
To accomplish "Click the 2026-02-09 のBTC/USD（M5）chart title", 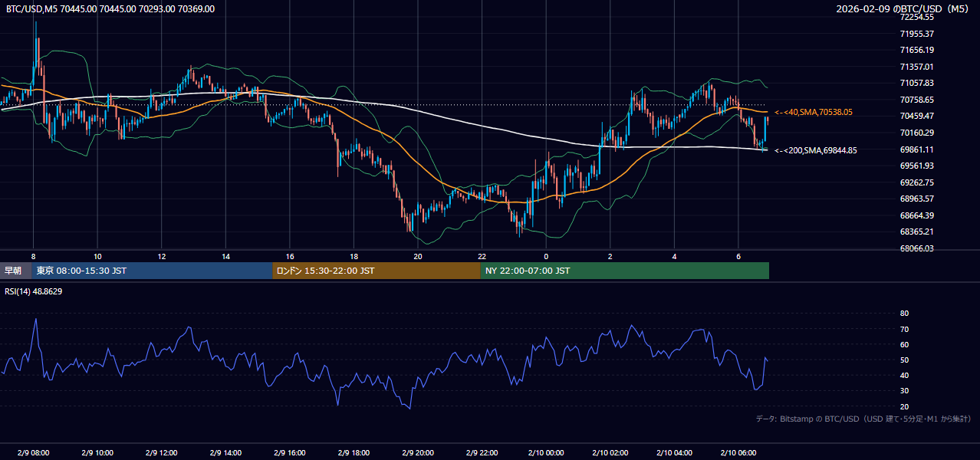I will 905,9.
